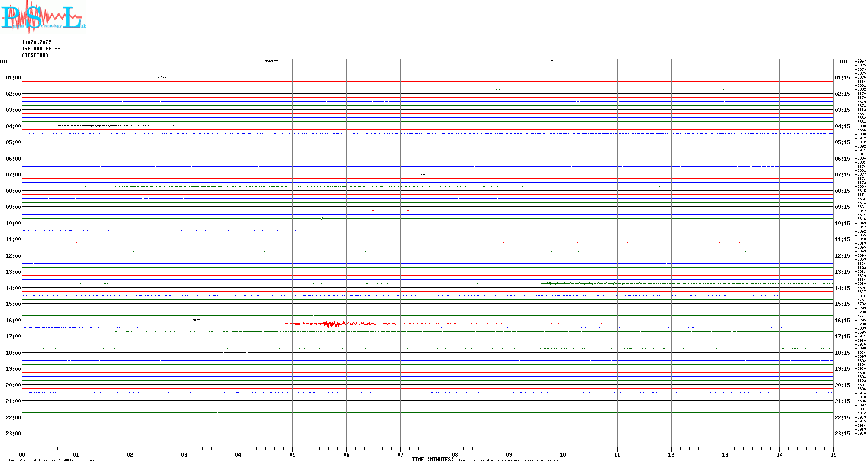This screenshot has height=466, width=868.
Task: Click the 11:15 time label
Action: (x=843, y=239)
